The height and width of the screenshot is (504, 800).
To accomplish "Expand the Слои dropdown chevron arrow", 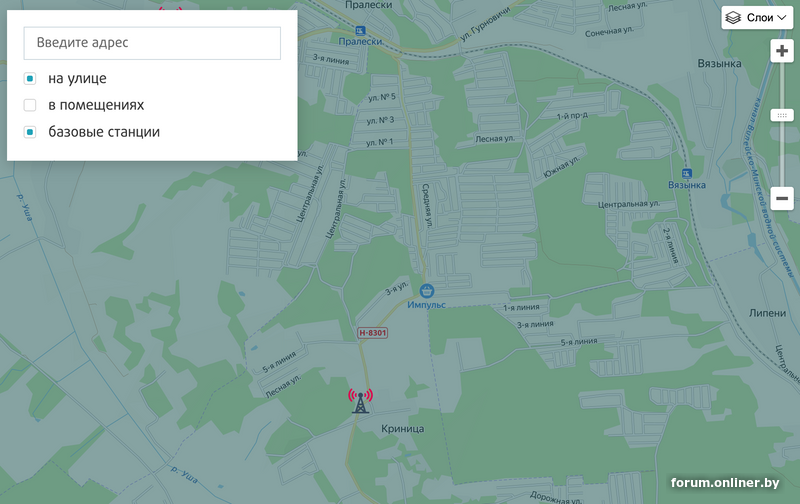I will tap(782, 18).
